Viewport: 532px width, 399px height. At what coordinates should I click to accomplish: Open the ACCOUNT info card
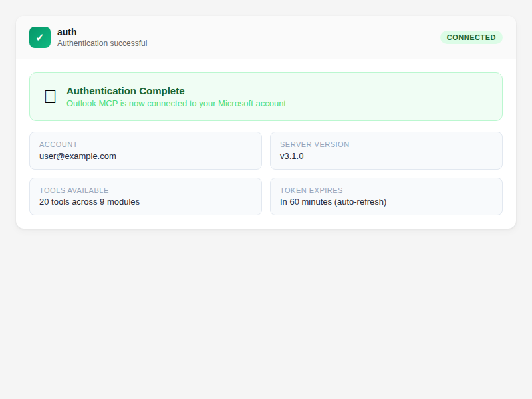point(145,150)
